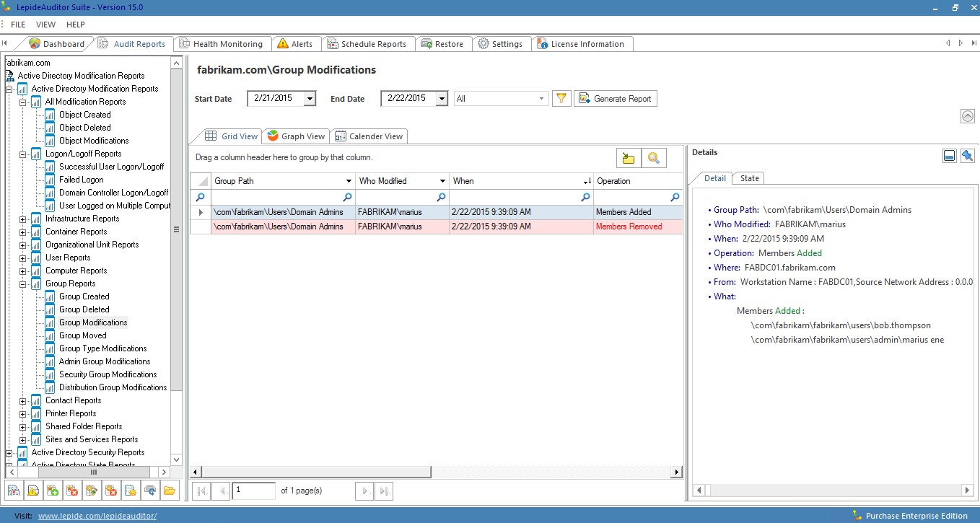The height and width of the screenshot is (523, 980).
Task: Open the lepide.com/lepideauditor link
Action: pos(97,516)
